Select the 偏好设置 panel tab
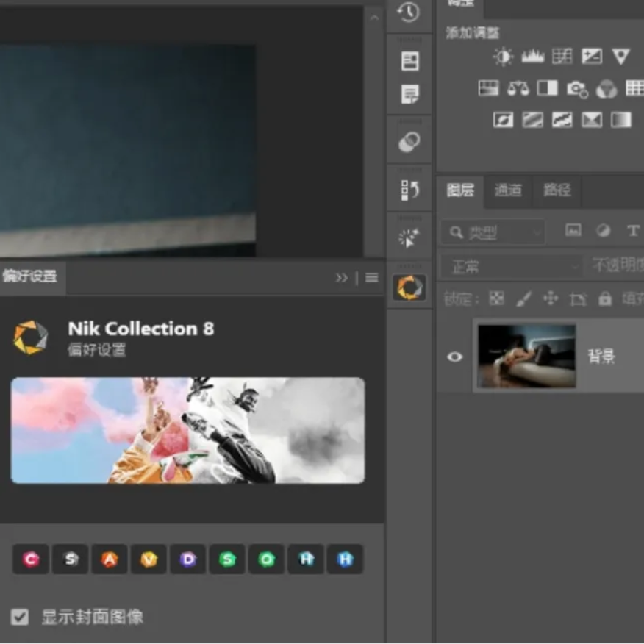This screenshot has width=644, height=644. click(29, 276)
